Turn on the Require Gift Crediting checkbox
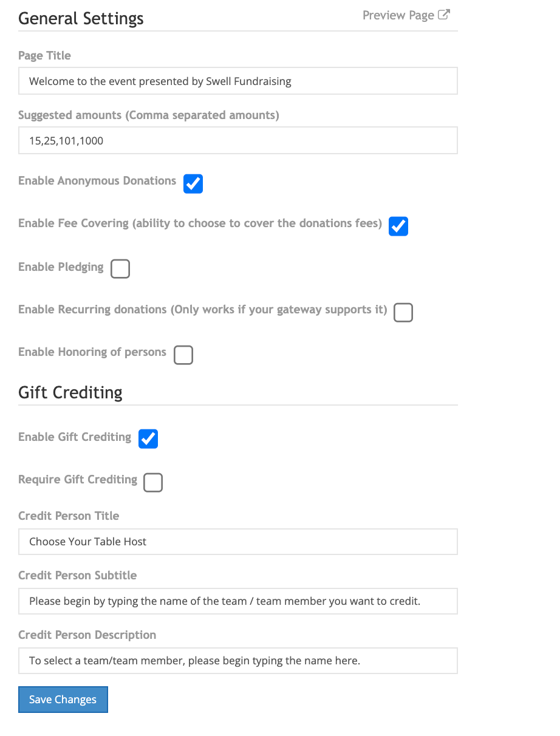This screenshot has width=560, height=736. 153,482
